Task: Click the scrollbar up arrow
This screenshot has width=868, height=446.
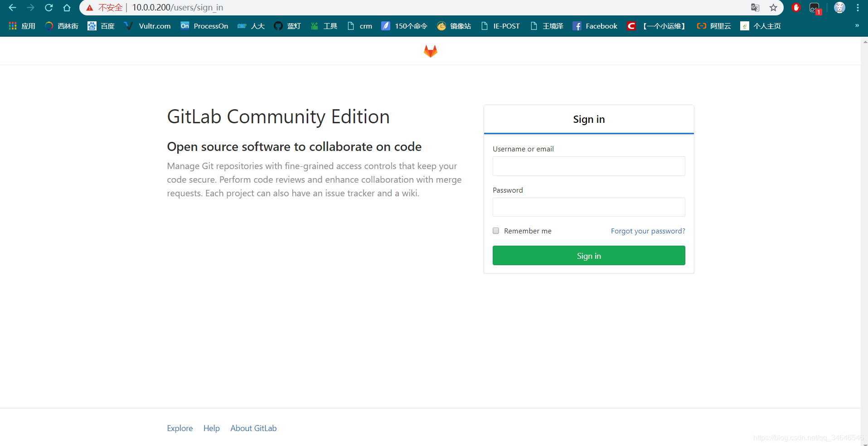Action: pyautogui.click(x=865, y=41)
